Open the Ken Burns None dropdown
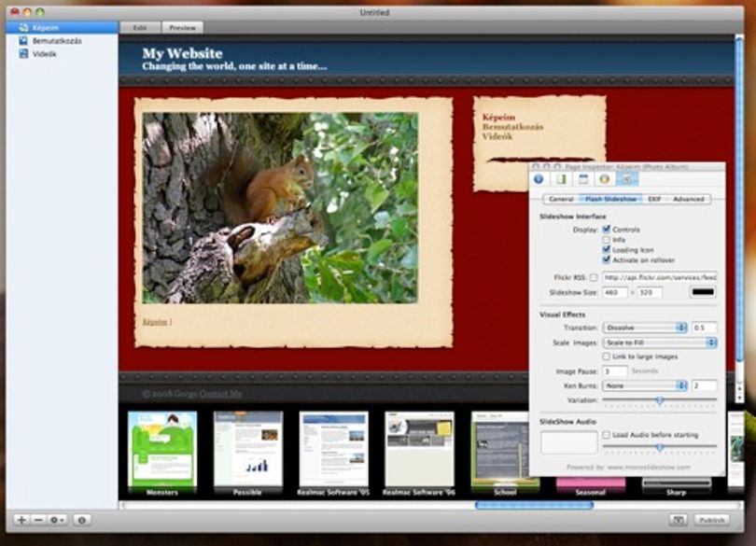 645,385
